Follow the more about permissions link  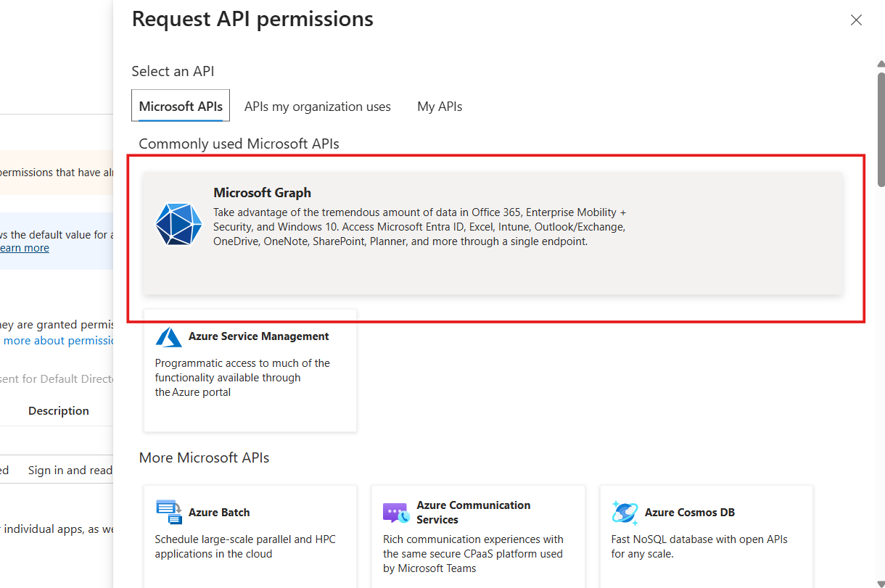click(59, 341)
